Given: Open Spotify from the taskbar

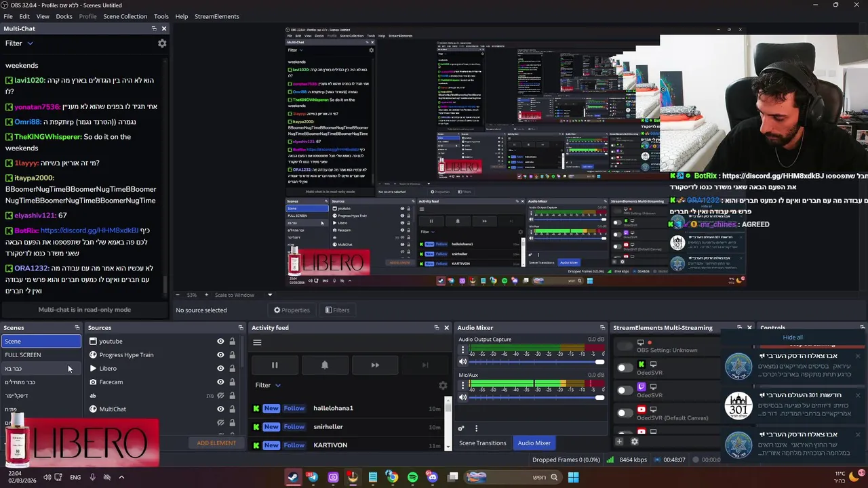Looking at the screenshot, I should [413, 477].
